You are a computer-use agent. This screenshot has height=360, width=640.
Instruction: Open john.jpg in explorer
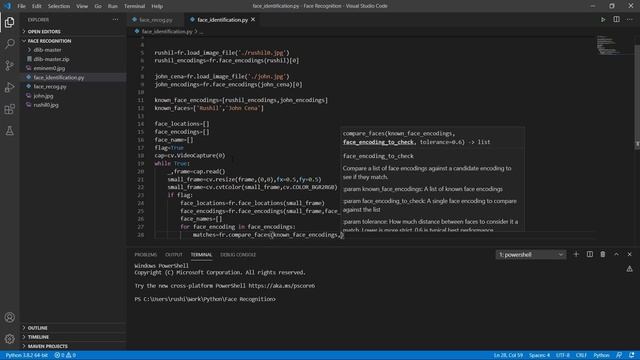[x=43, y=96]
